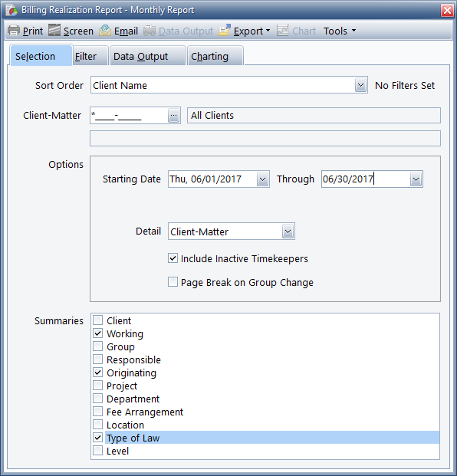The width and height of the screenshot is (457, 476).
Task: Expand the Detail Client-Matter dropdown
Action: pyautogui.click(x=288, y=231)
